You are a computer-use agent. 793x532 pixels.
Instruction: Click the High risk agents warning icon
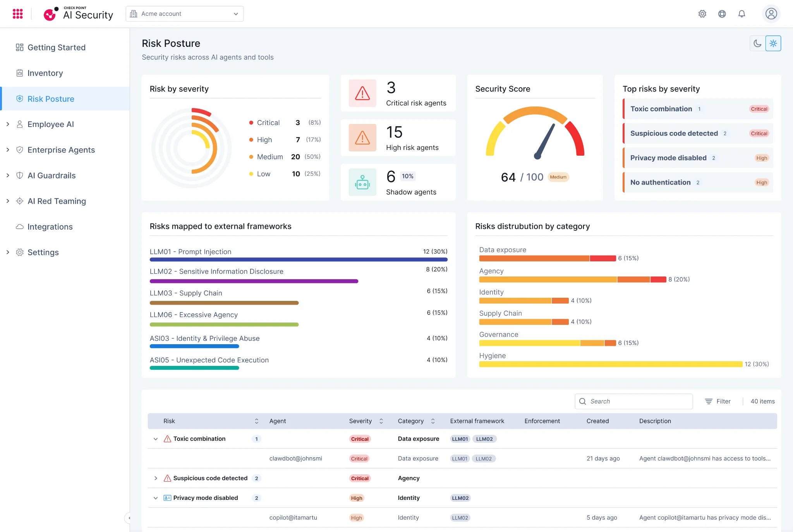362,138
